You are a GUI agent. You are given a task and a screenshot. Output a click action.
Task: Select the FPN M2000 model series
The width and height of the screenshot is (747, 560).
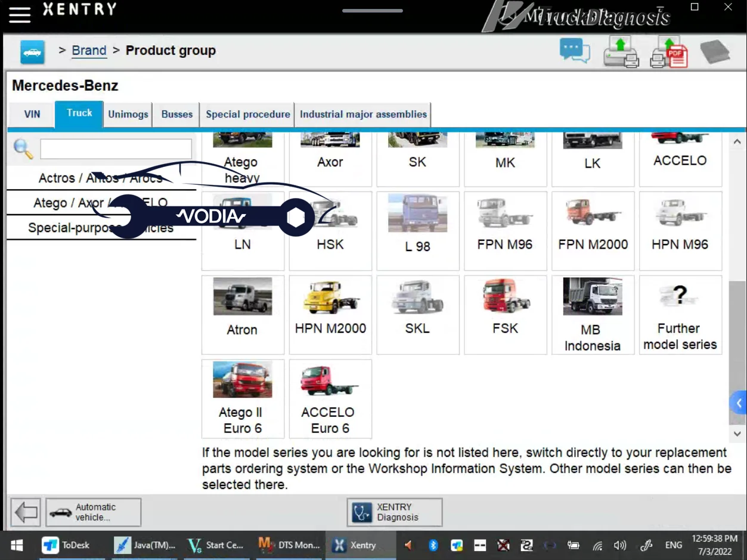click(x=593, y=231)
